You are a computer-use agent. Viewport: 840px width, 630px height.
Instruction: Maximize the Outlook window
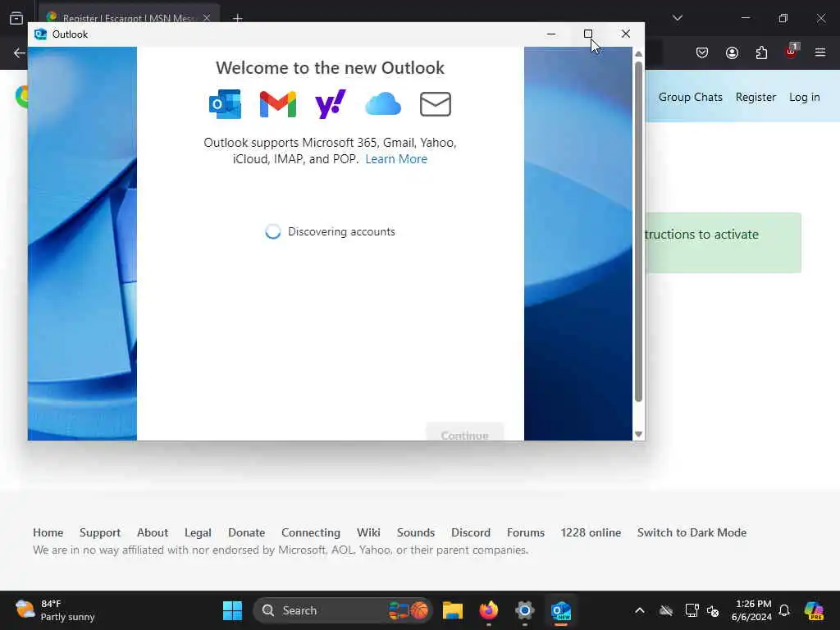tap(587, 34)
